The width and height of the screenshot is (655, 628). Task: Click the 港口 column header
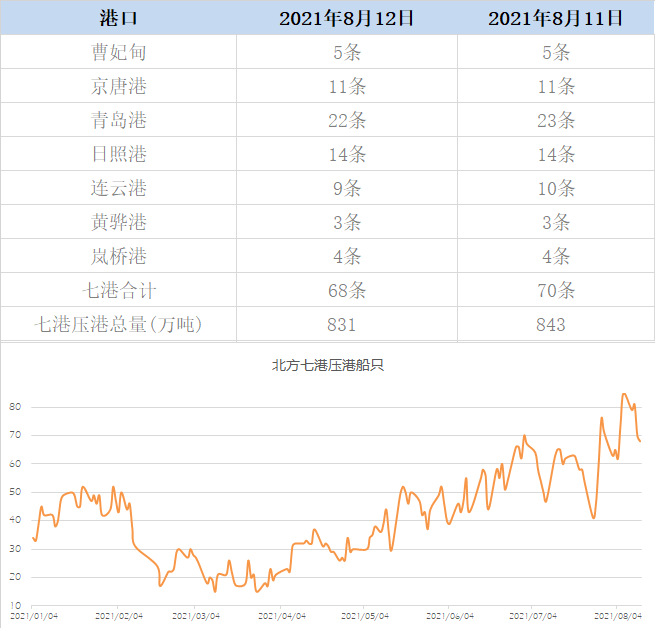coord(119,19)
